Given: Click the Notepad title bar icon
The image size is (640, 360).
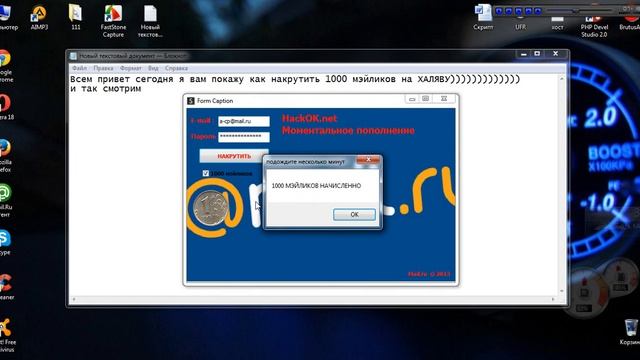Looking at the screenshot, I should pyautogui.click(x=73, y=56).
